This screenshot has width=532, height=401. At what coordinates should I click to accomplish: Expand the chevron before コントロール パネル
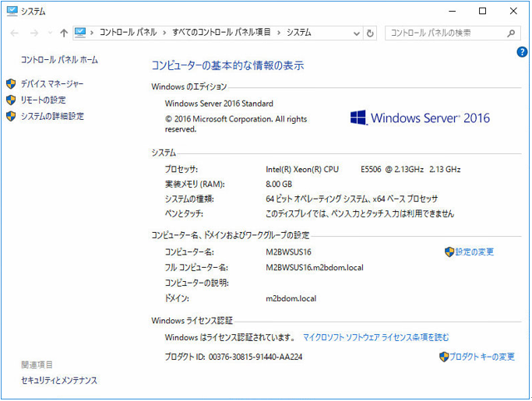pos(92,33)
